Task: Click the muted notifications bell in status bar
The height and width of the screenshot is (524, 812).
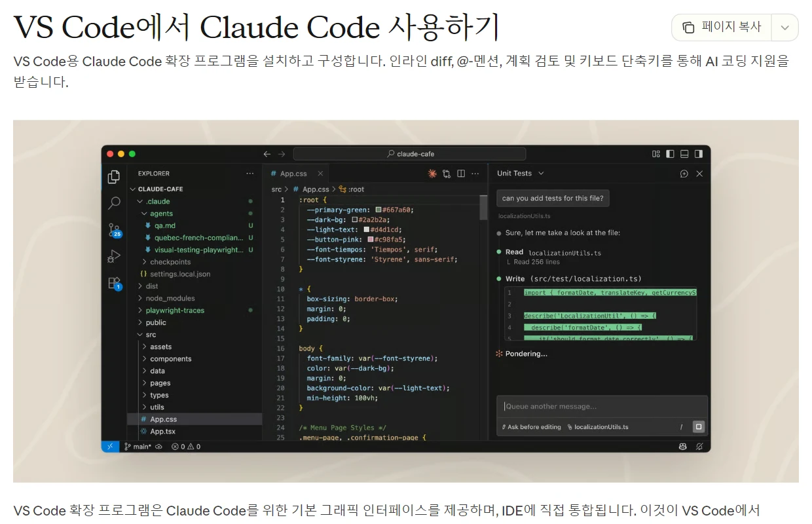Action: click(x=699, y=447)
